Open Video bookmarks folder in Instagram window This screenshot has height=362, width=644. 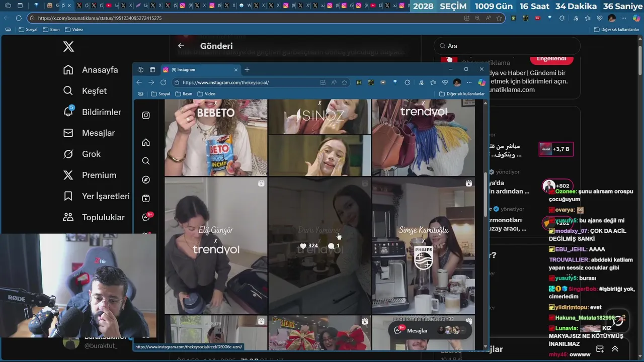206,94
